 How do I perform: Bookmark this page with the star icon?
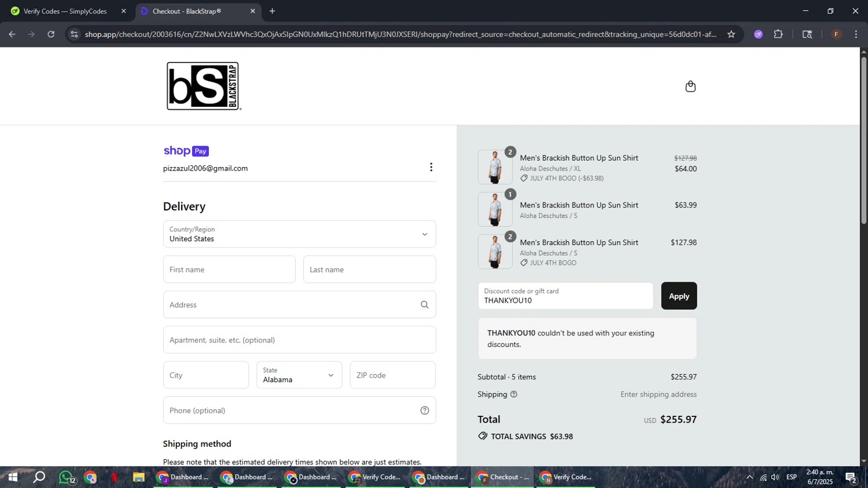731,34
